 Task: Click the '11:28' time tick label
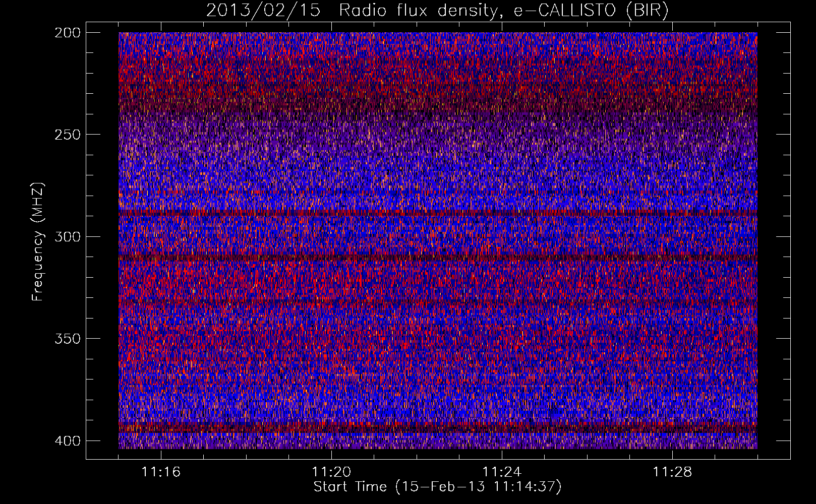tap(672, 472)
